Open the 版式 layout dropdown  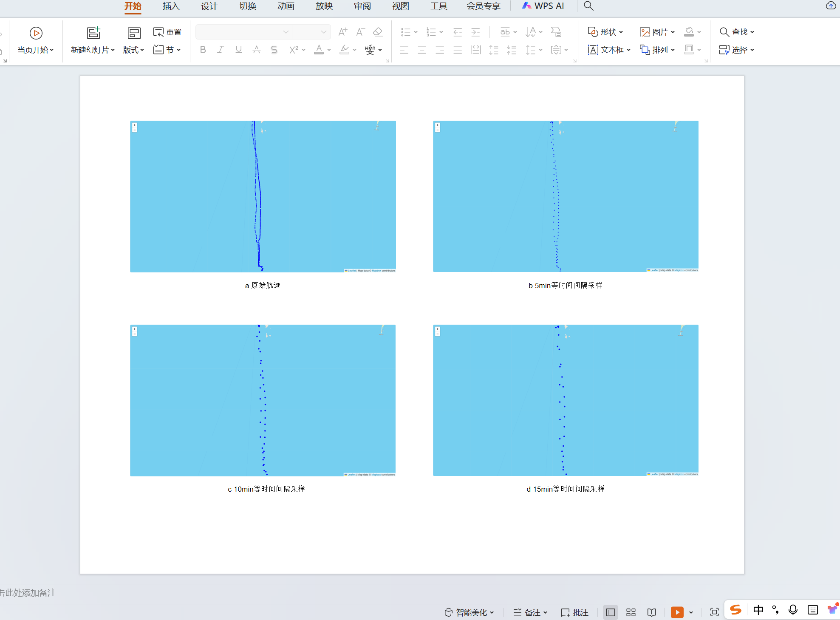coord(133,50)
